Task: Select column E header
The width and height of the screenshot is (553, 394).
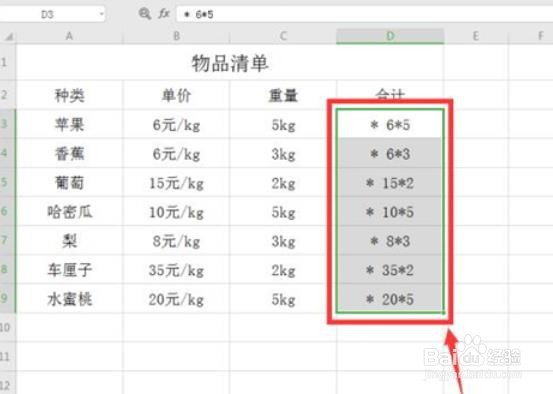Action: coord(476,36)
